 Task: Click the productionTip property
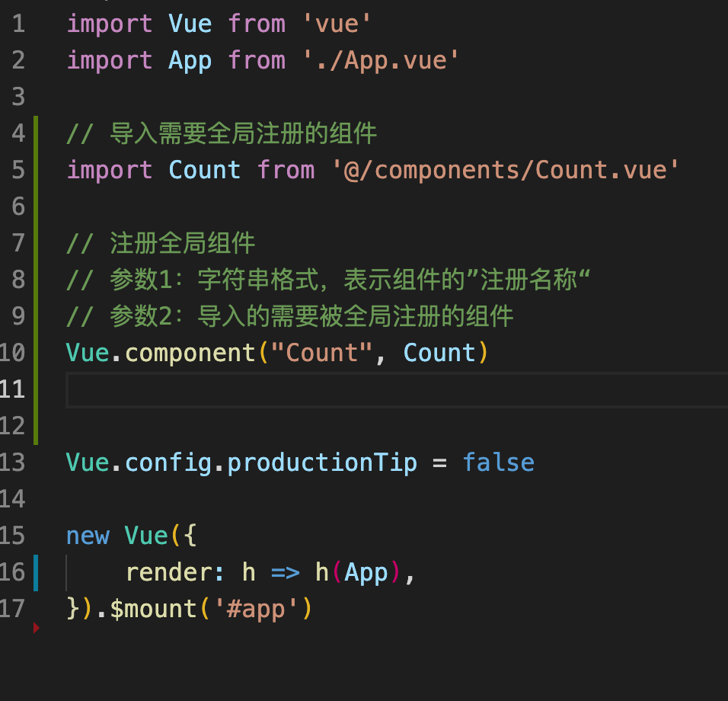pos(322,463)
